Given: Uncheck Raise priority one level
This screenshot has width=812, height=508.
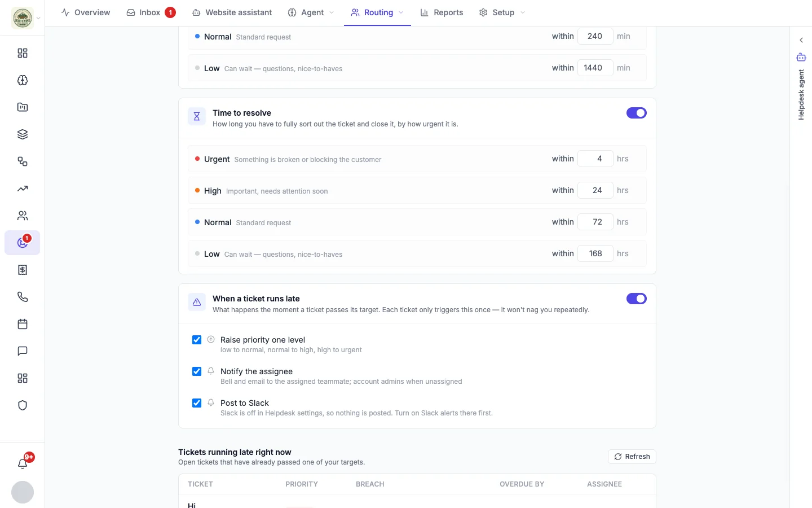Looking at the screenshot, I should click(x=197, y=340).
